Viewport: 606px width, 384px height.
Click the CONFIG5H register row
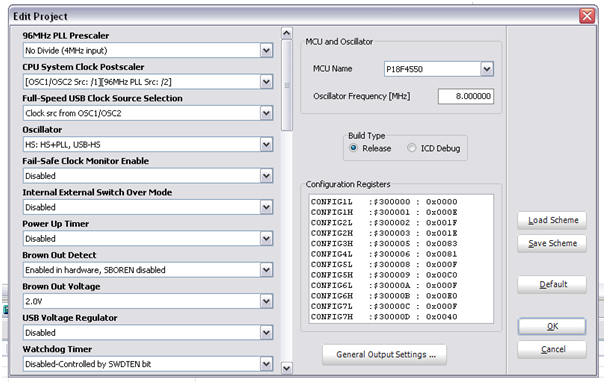point(384,275)
